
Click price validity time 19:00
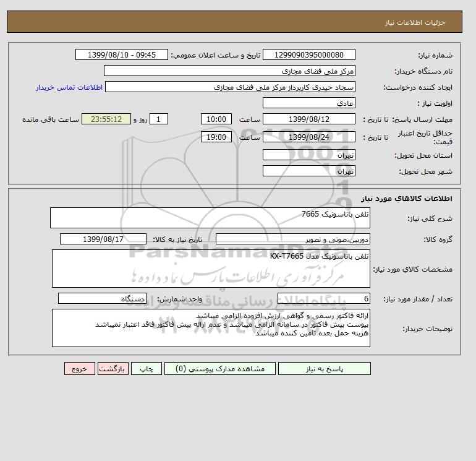216,137
